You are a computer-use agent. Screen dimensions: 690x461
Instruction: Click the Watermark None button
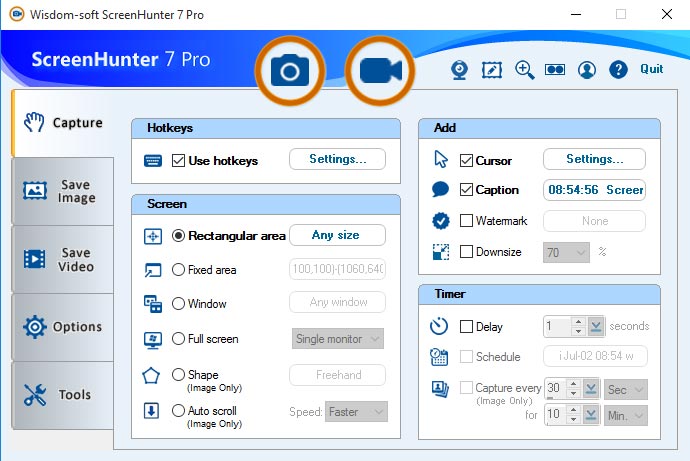595,221
